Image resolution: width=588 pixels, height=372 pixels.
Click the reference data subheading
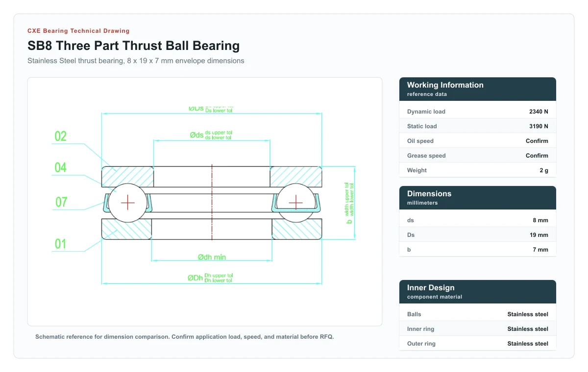tap(427, 94)
